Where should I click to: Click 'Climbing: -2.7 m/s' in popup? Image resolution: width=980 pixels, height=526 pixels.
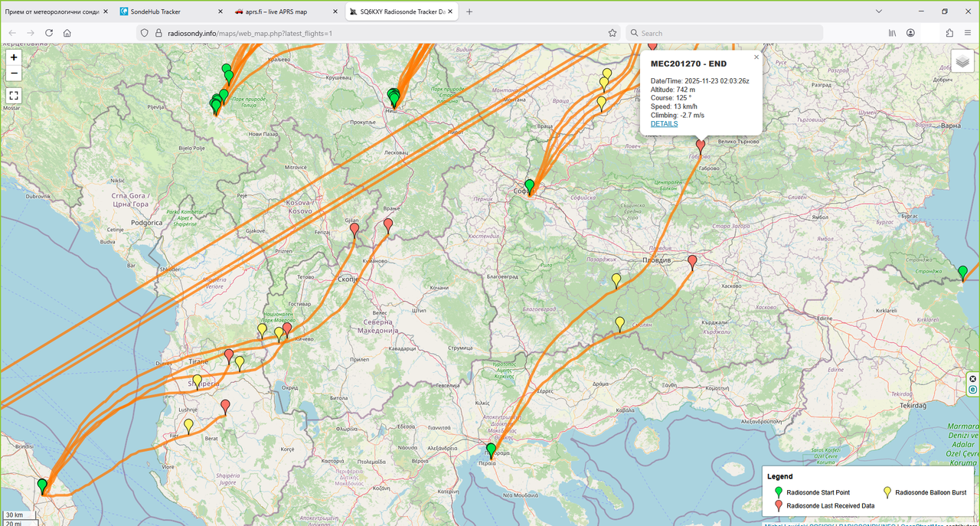(678, 116)
